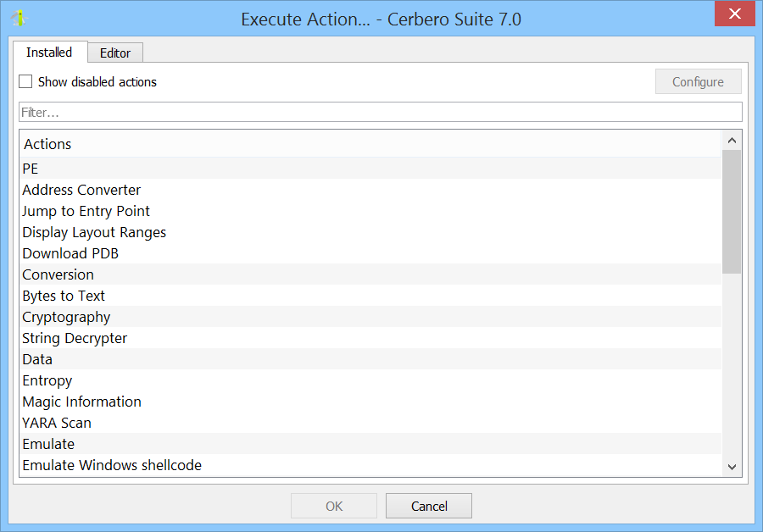Screen dimensions: 763x532
Task: Enable the Show disabled actions checkbox
Action: pyautogui.click(x=25, y=81)
